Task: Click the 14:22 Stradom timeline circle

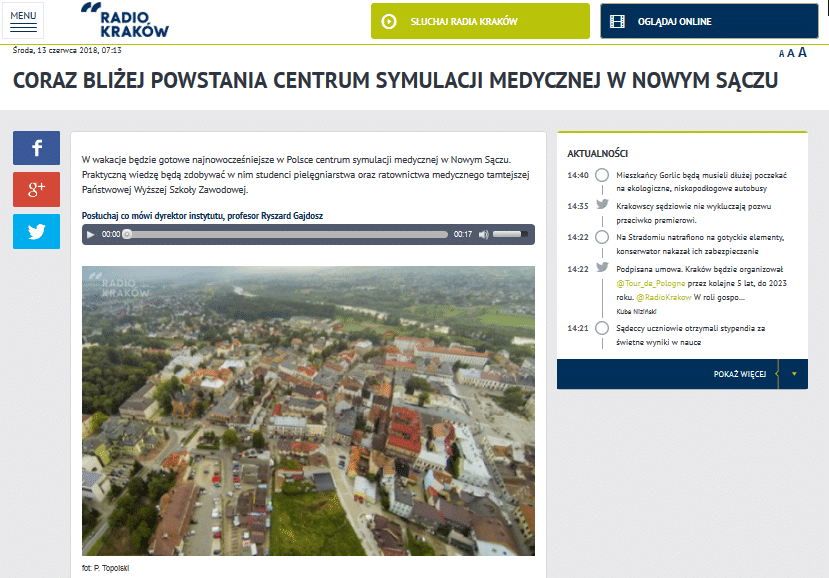Action: pyautogui.click(x=602, y=237)
